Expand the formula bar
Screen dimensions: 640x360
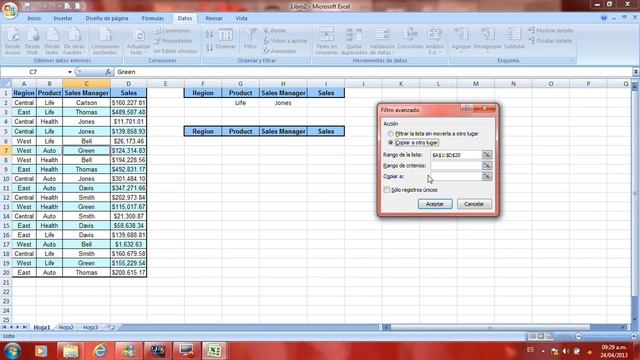pos(636,72)
